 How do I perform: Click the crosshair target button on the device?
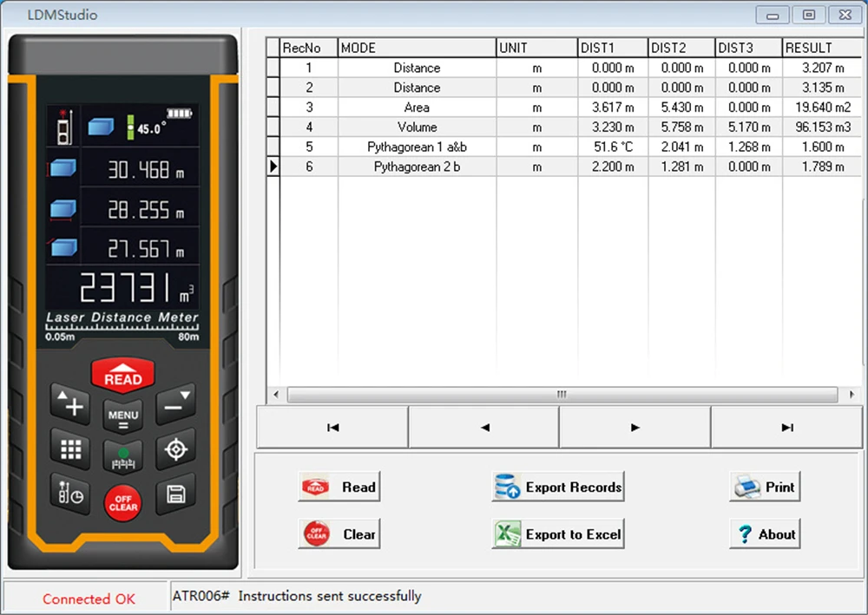tap(176, 449)
